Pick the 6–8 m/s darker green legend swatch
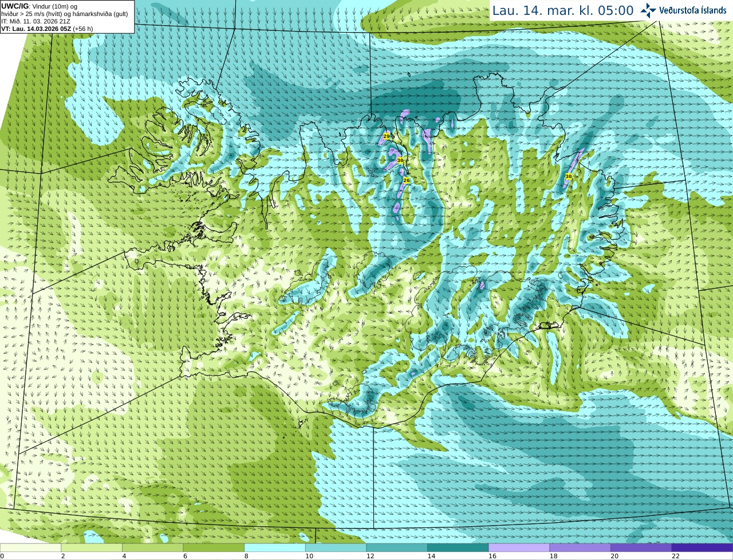The image size is (733, 560). [x=214, y=548]
